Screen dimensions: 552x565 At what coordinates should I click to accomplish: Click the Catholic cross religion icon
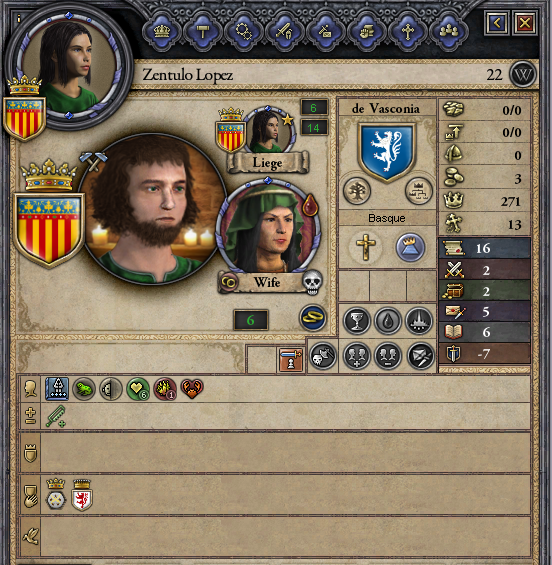365,247
